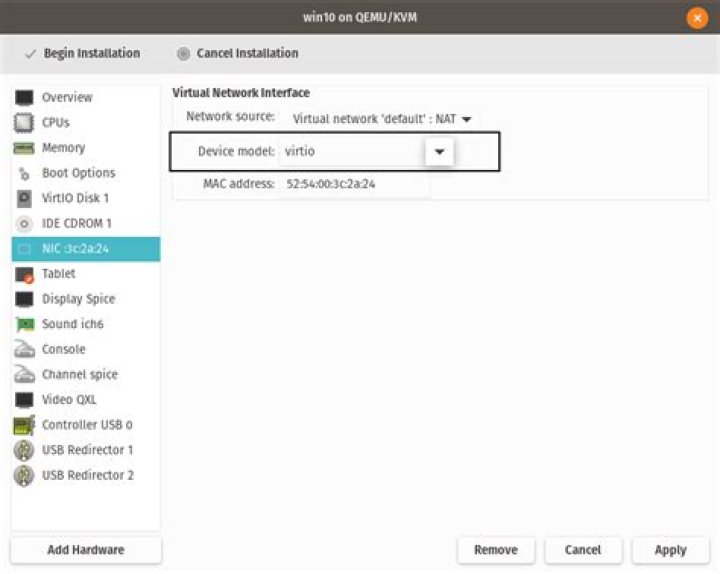This screenshot has height=574, width=720.
Task: Click Begin Installation button
Action: 83,54
